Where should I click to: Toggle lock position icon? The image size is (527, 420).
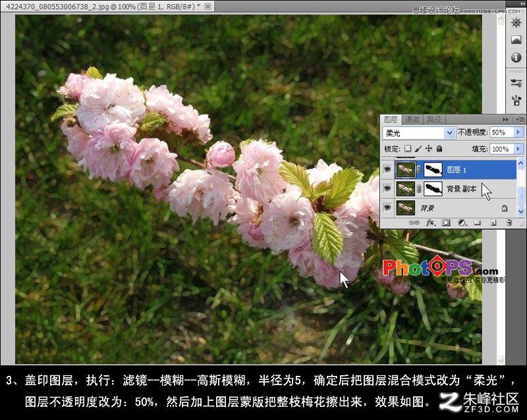click(x=429, y=148)
